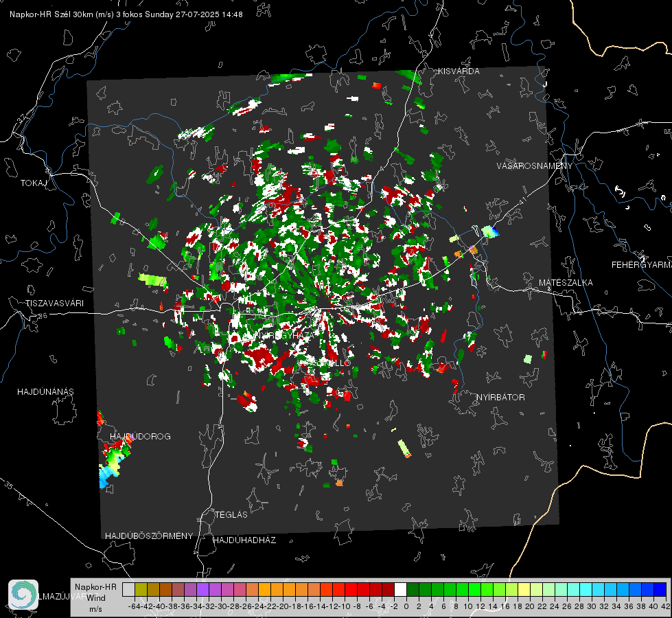Screen dimensions: 672x618
Task: Pick the cyan swatch between 28 and 30
Action: 586,589
